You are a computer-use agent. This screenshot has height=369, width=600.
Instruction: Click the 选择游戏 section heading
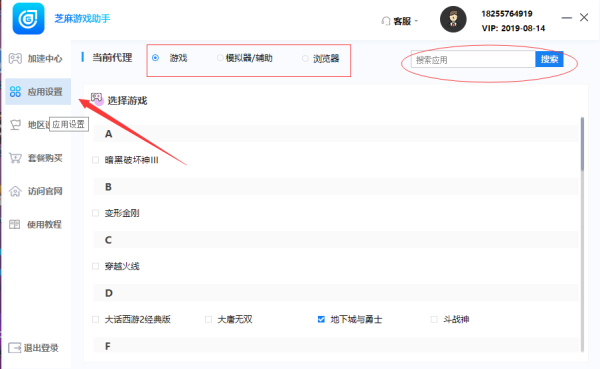(x=127, y=101)
